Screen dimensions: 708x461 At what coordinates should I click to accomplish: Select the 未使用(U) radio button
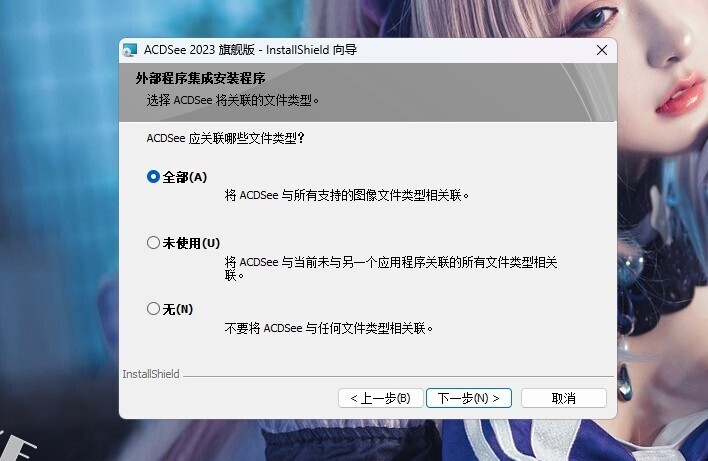tap(154, 242)
